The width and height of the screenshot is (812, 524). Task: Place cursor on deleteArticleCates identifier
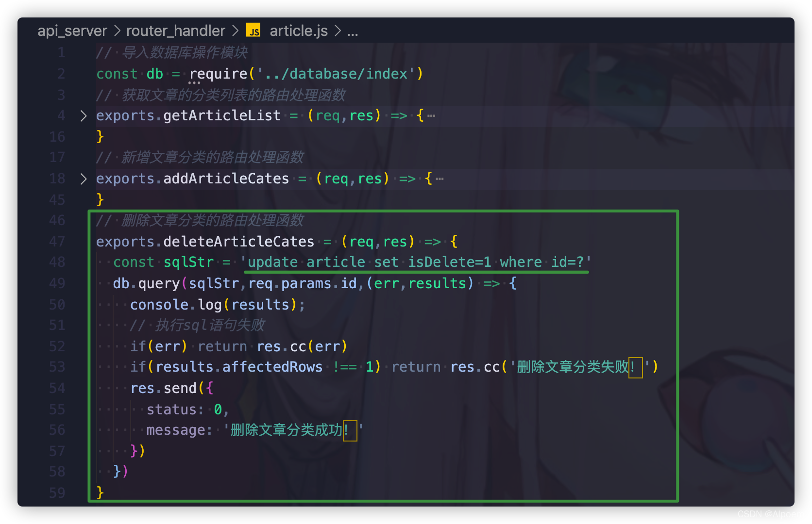(x=239, y=242)
